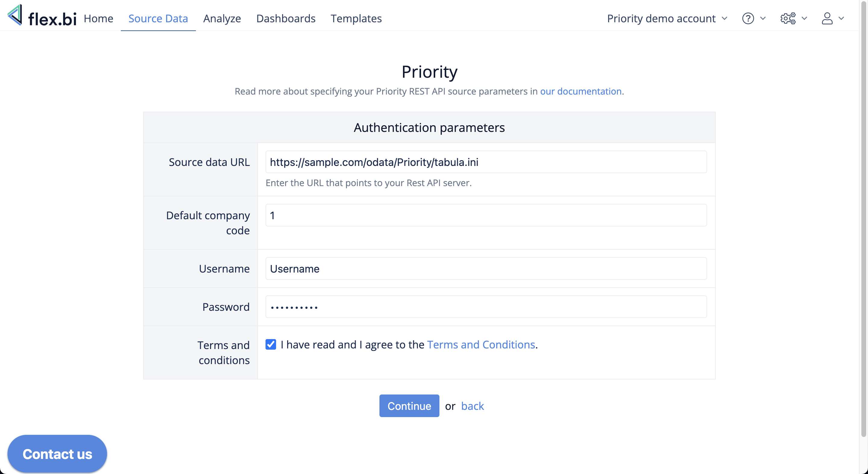Click the Contact us button
Screen dimensions: 868x474
point(57,454)
